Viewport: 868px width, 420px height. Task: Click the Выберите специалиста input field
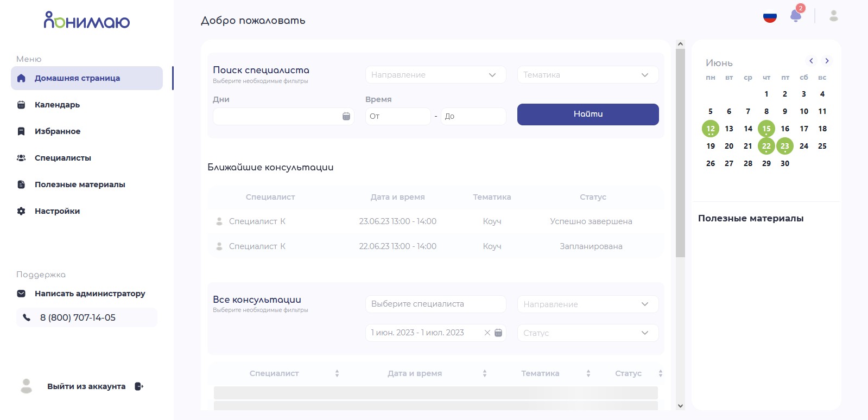tap(435, 304)
